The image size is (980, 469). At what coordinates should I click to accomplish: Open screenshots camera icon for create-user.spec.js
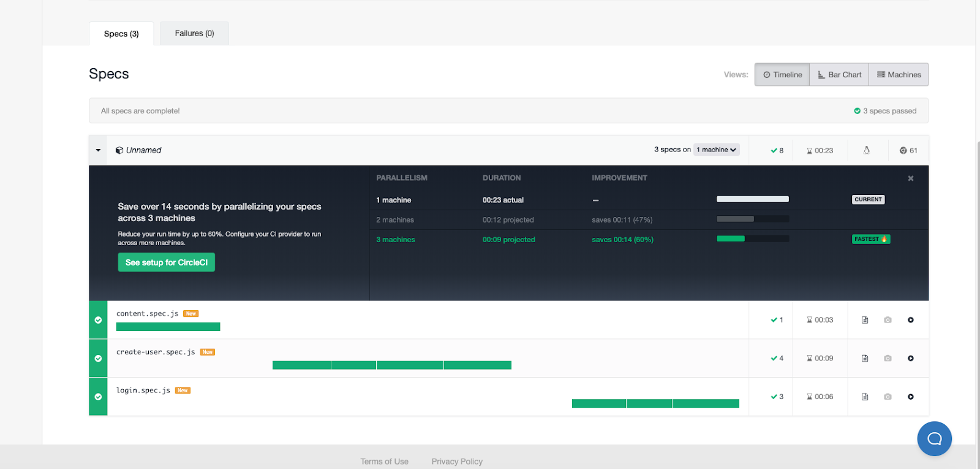[x=888, y=359]
